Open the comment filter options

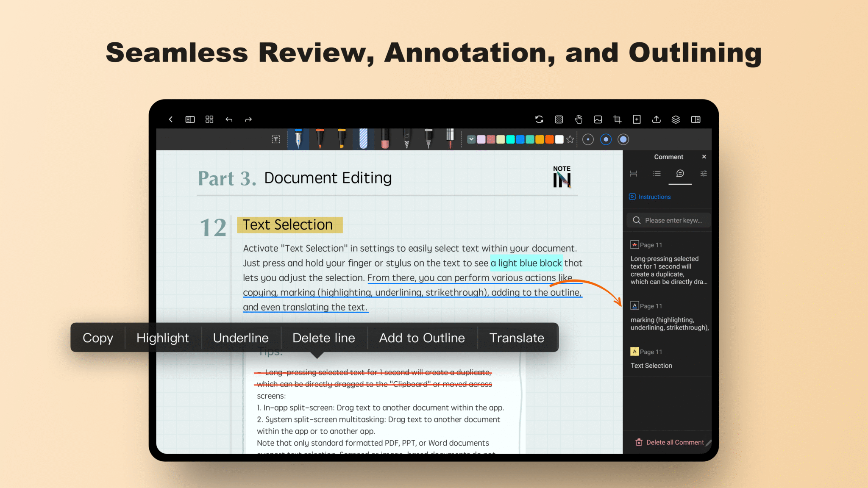click(x=704, y=174)
